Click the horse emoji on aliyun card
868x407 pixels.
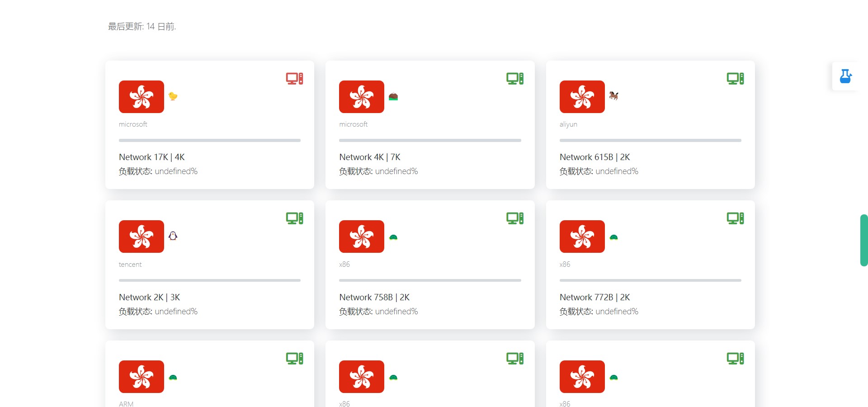(x=613, y=96)
